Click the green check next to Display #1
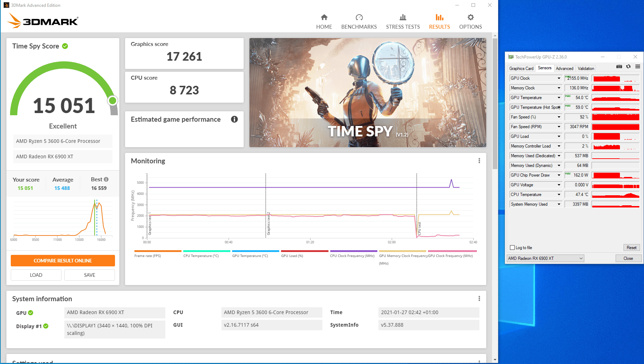 tap(46, 326)
